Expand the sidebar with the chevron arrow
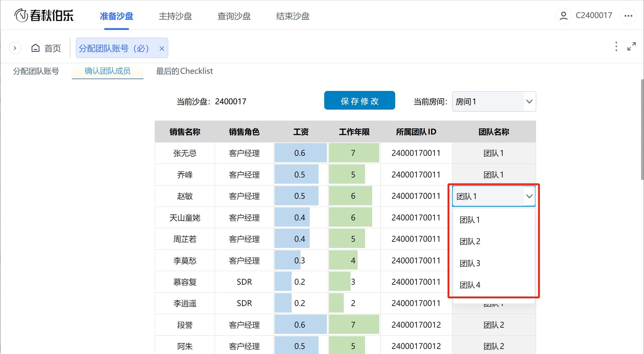This screenshot has width=644, height=354. coord(15,48)
